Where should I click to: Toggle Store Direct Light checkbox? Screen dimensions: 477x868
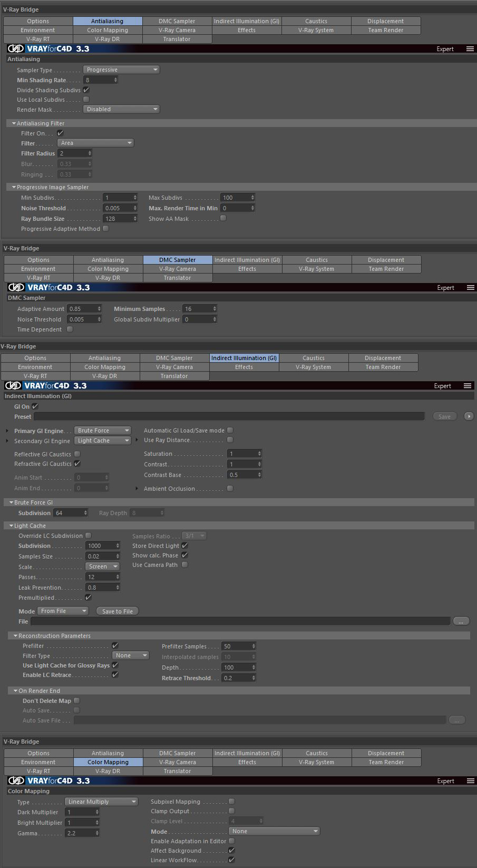pyautogui.click(x=185, y=545)
